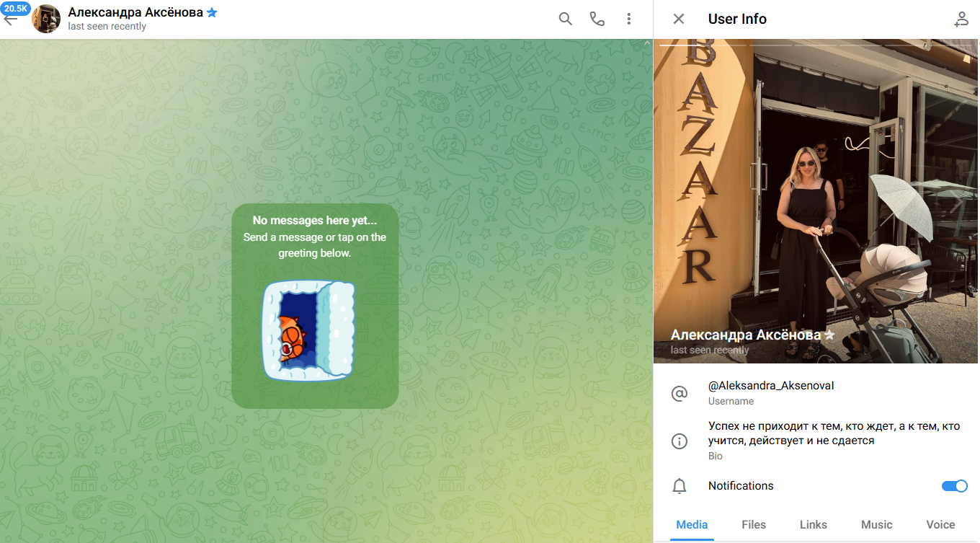This screenshot has width=980, height=543.
Task: Click the bell Notifications icon
Action: pos(679,486)
